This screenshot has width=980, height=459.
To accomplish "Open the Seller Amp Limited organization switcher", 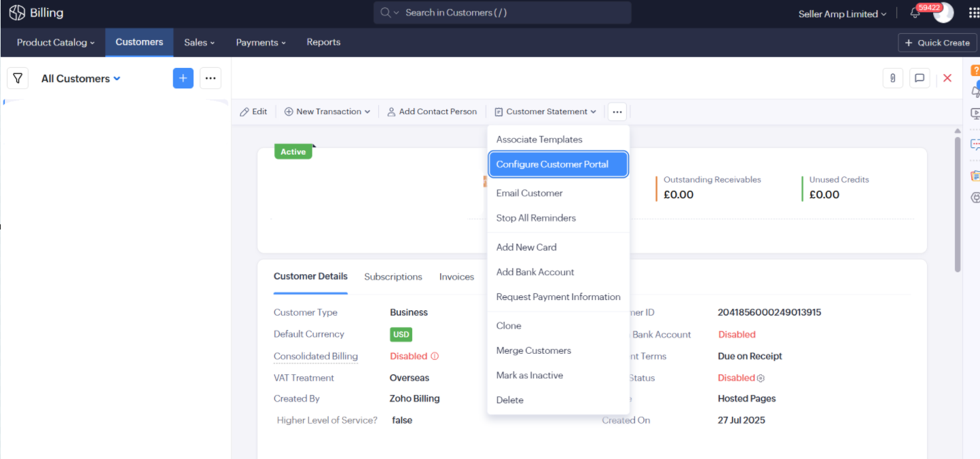I will pos(842,14).
